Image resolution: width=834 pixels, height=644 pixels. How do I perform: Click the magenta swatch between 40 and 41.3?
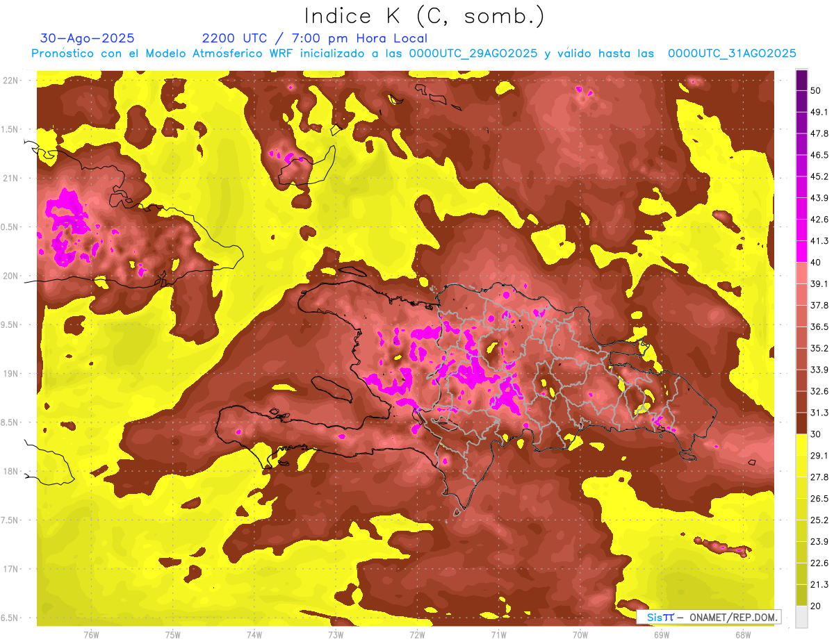(801, 251)
